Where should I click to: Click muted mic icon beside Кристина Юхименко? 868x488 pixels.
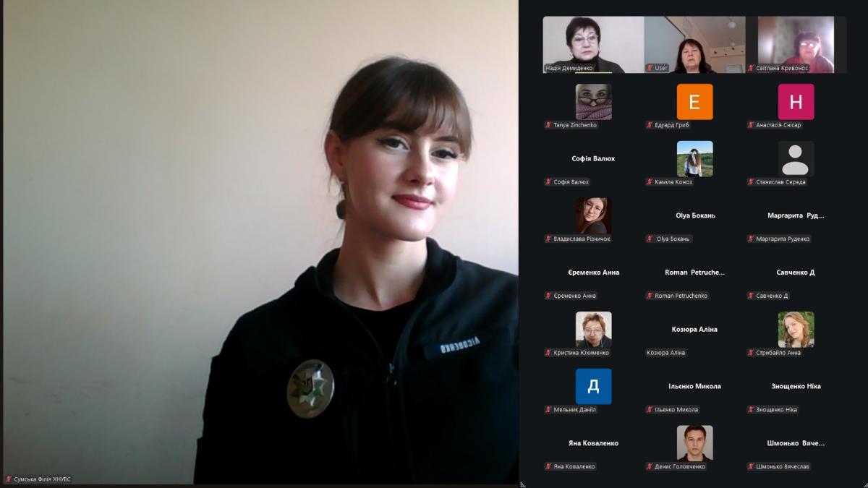[548, 353]
